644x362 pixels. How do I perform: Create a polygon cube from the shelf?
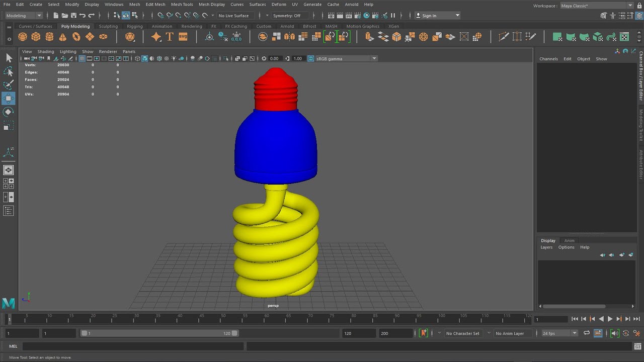coord(36,37)
